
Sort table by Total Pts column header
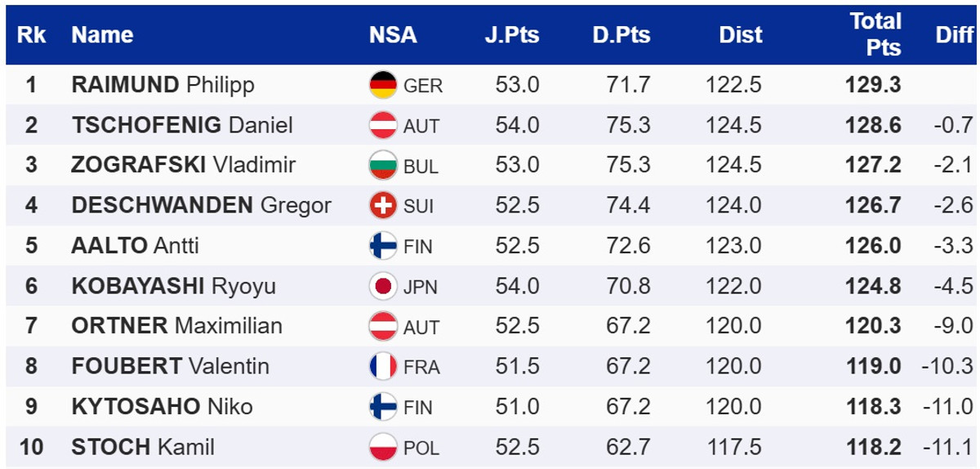875,34
